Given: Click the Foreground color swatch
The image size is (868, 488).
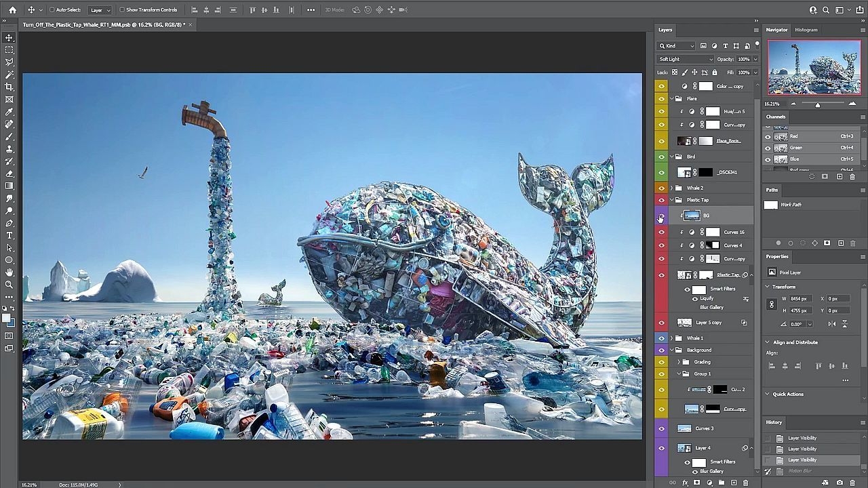Looking at the screenshot, I should 7,317.
